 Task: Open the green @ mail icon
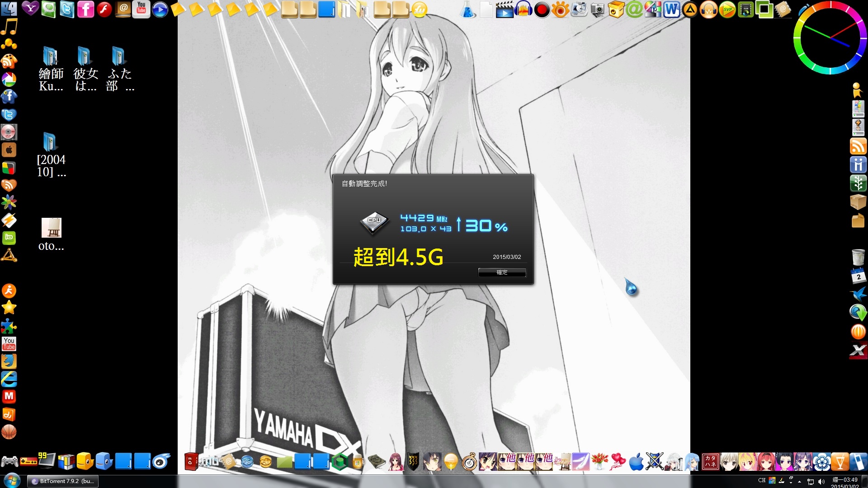pyautogui.click(x=634, y=9)
